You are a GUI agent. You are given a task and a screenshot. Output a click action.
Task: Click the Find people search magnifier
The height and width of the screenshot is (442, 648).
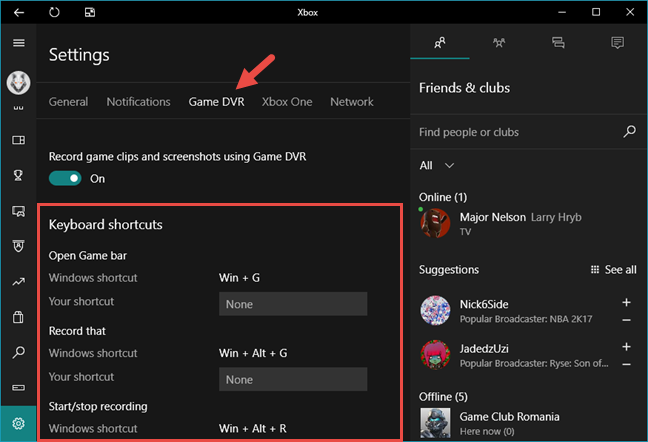(629, 131)
